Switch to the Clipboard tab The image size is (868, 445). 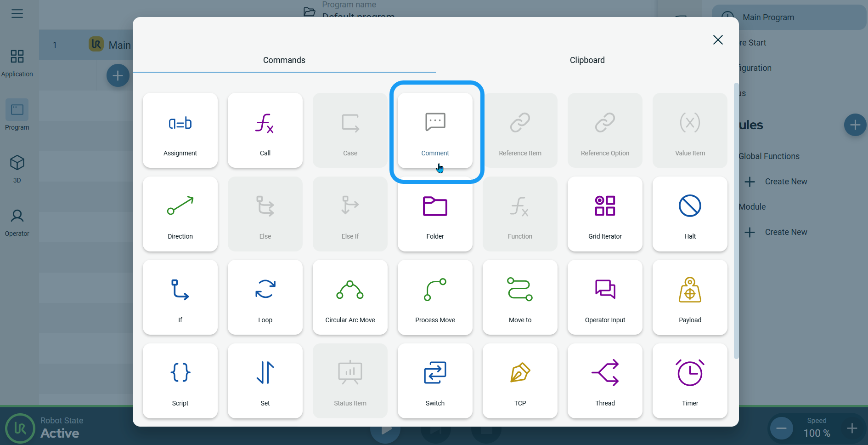point(587,60)
